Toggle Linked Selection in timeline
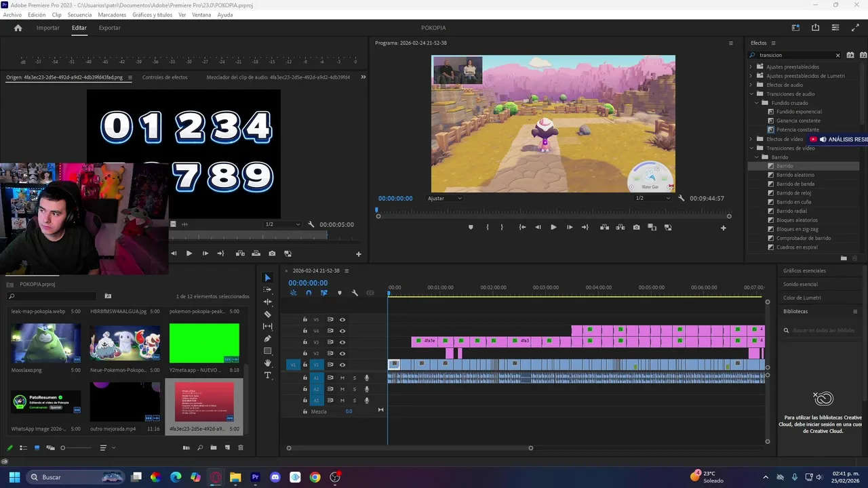Image resolution: width=868 pixels, height=488 pixels. coord(324,293)
